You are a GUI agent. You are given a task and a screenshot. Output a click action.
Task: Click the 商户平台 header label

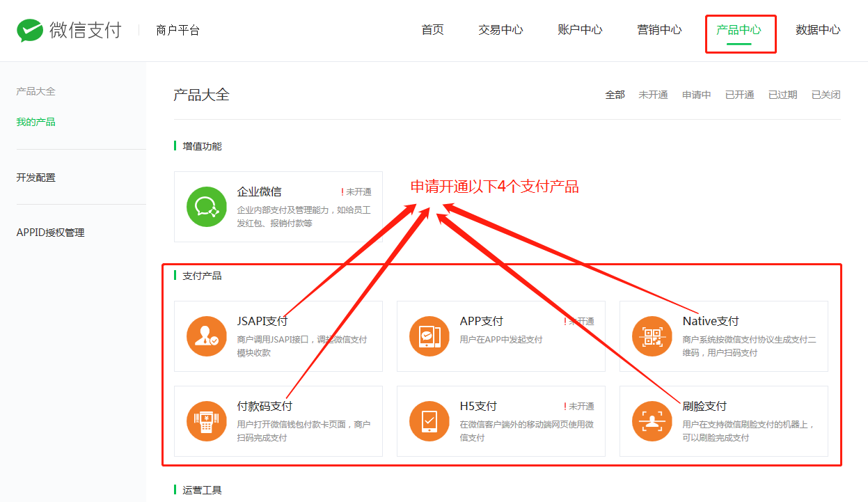177,31
